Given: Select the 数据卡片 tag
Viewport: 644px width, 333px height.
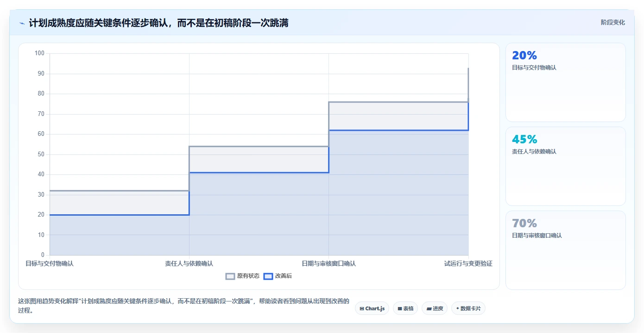Looking at the screenshot, I should click(x=468, y=308).
